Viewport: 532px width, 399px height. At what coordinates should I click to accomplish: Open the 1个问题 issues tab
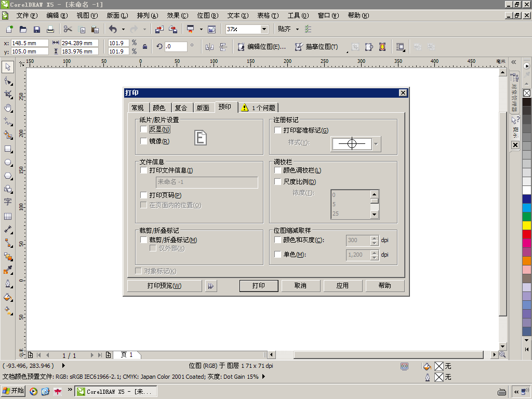coord(259,108)
